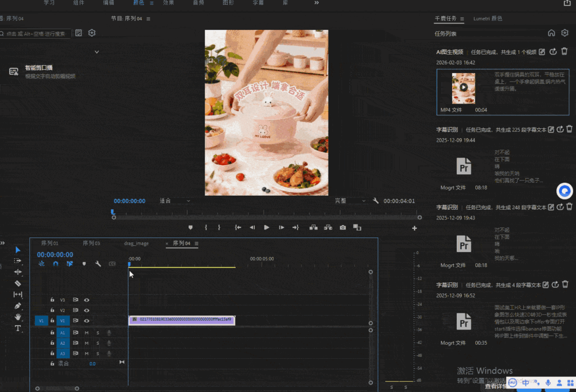Select the Pen tool

pos(17,305)
